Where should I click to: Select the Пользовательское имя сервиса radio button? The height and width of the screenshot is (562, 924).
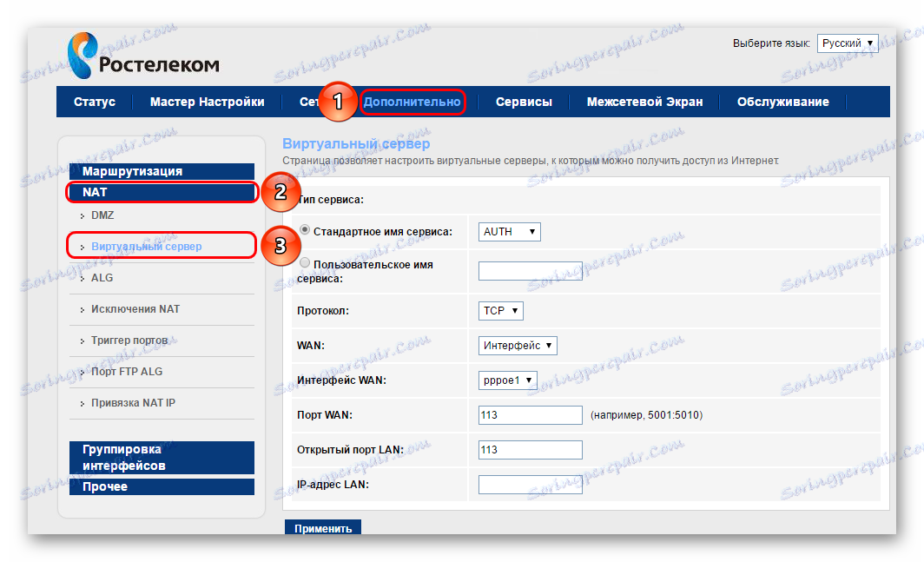(x=305, y=263)
